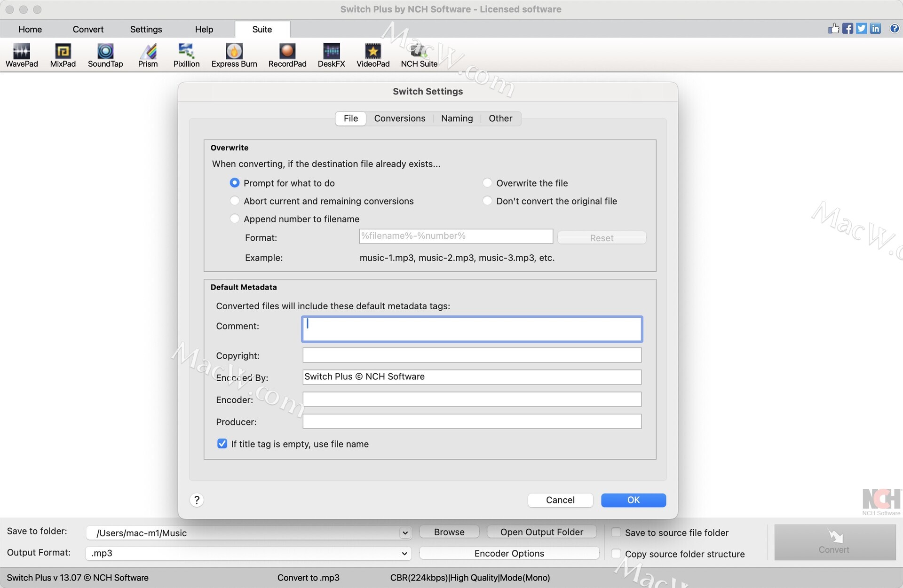This screenshot has width=903, height=588.
Task: Open the Naming settings tab
Action: [457, 118]
